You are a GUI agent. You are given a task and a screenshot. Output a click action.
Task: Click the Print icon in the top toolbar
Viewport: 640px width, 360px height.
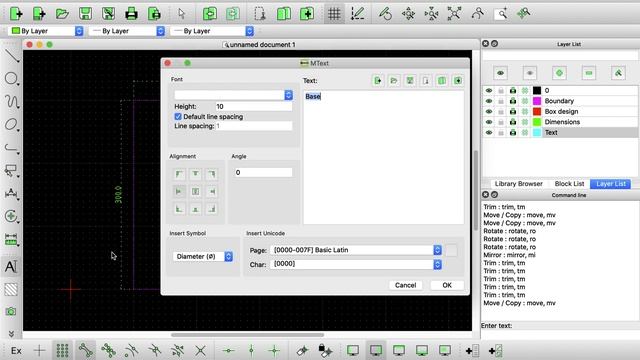tap(131, 14)
